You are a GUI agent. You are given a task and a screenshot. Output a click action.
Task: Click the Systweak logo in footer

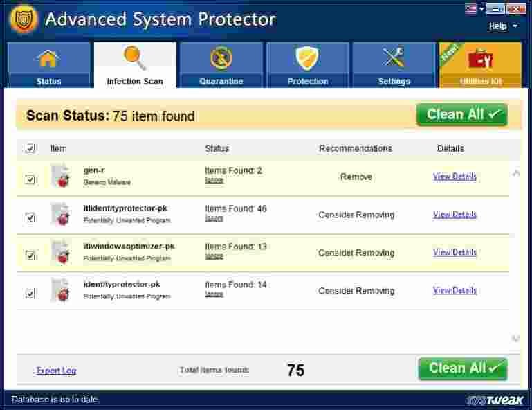(495, 400)
